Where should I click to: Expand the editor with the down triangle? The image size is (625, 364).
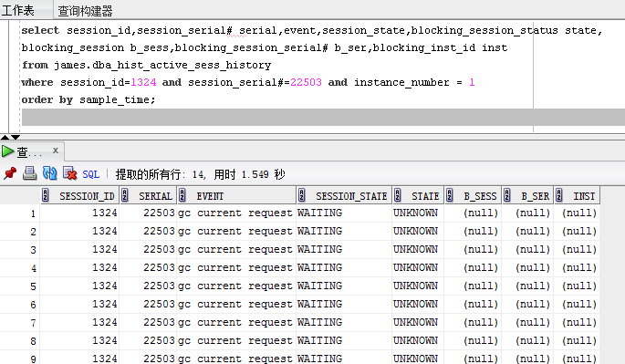[16, 137]
